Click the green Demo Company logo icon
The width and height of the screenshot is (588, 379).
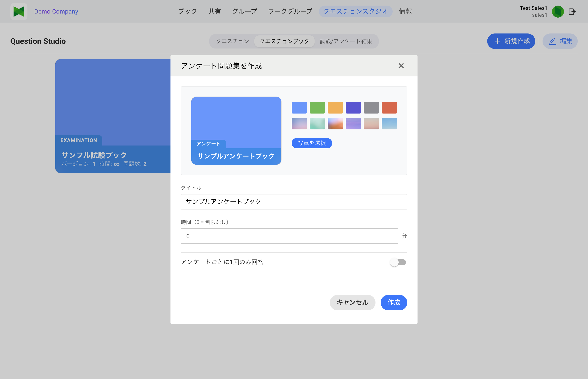click(19, 11)
